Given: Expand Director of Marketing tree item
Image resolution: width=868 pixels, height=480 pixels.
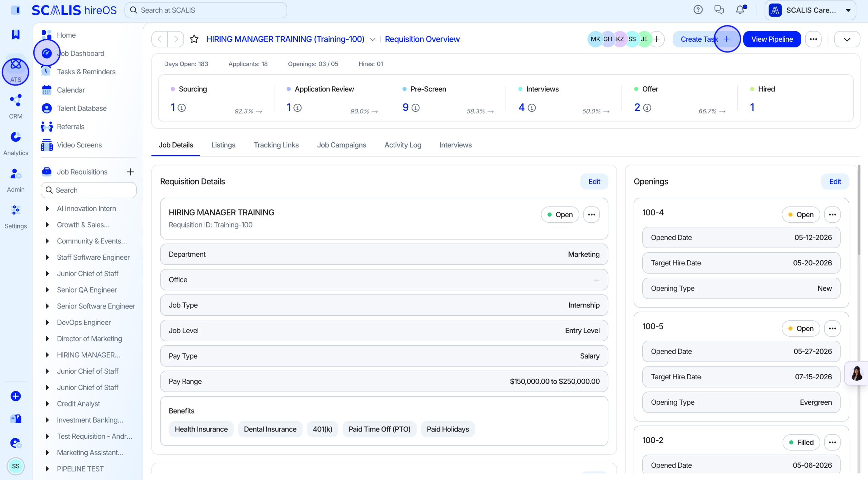Looking at the screenshot, I should tap(47, 339).
